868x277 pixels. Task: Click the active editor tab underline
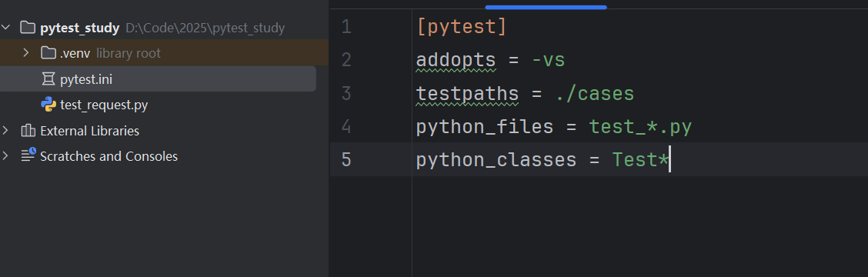546,7
